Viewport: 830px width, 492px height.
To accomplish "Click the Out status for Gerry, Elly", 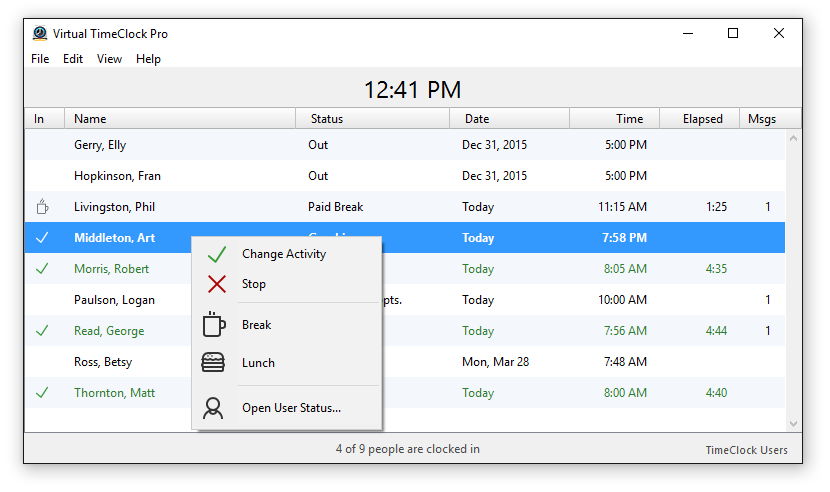I will click(318, 145).
